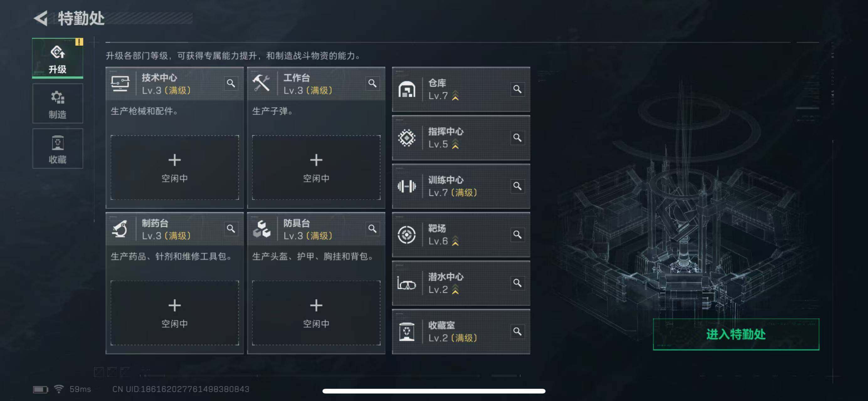Upgrade 仓库 via its yellow chevron arrows
The width and height of the screenshot is (868, 401).
(x=455, y=96)
